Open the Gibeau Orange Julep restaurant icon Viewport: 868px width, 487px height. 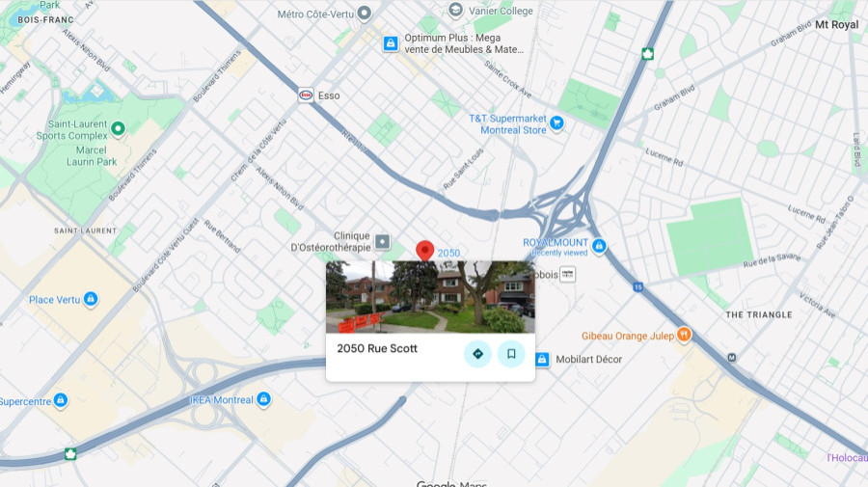point(684,335)
